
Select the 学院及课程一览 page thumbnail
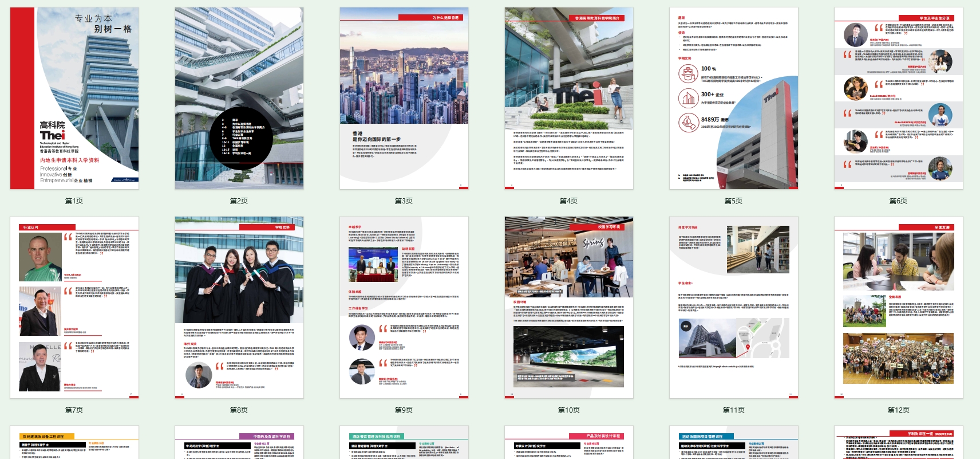899,444
